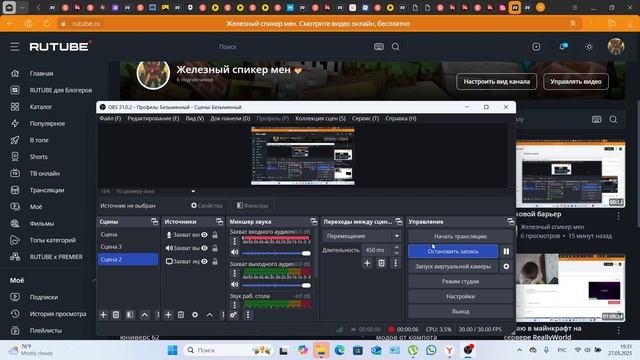This screenshot has height=360, width=640.
Task: Open OBS Редактирование menu
Action: pyautogui.click(x=153, y=118)
